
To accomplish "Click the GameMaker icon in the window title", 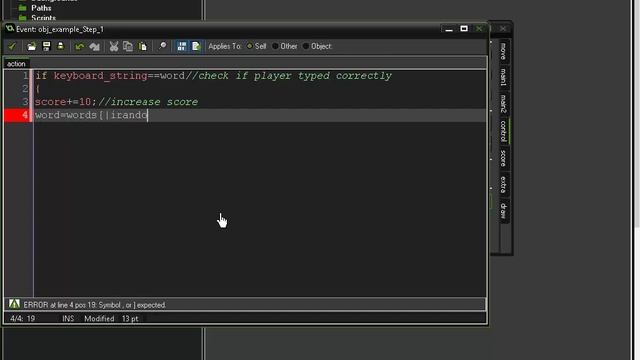I will coord(10,29).
